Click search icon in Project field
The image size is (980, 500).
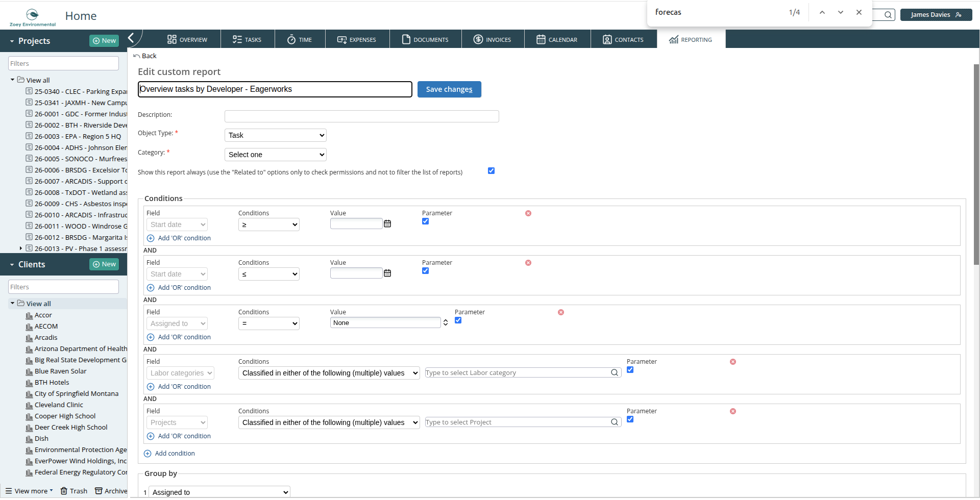[x=615, y=422]
